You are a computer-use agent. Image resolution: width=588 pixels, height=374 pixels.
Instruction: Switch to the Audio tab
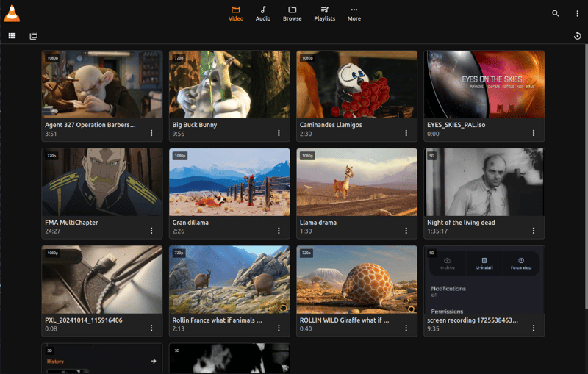(x=263, y=14)
